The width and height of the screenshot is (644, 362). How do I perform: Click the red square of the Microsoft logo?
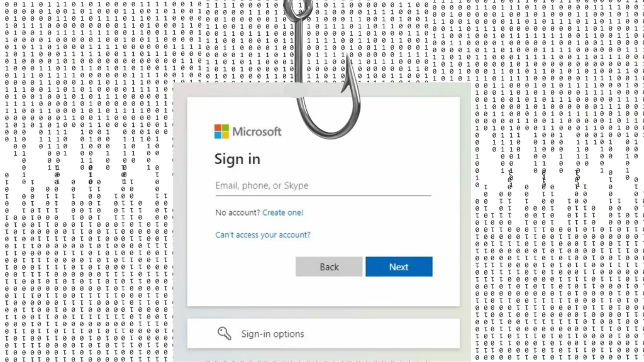[x=218, y=128]
